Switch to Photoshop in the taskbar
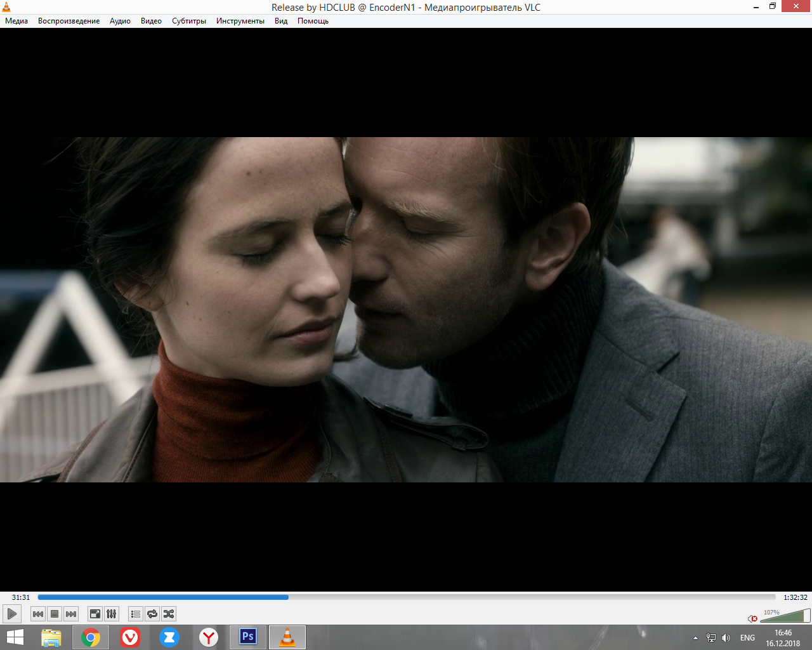The width and height of the screenshot is (812, 650). [x=248, y=637]
